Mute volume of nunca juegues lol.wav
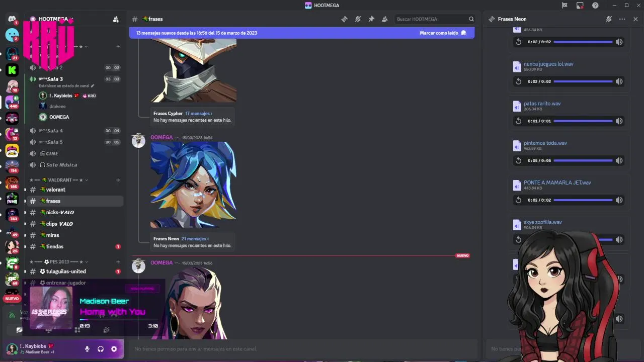This screenshot has width=644, height=362. 619,81
